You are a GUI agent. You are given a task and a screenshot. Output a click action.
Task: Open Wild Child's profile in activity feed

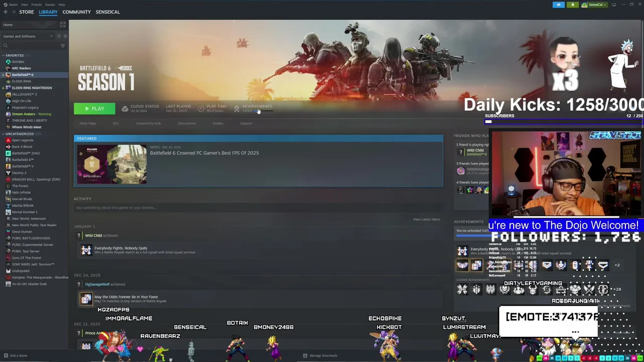tap(93, 235)
